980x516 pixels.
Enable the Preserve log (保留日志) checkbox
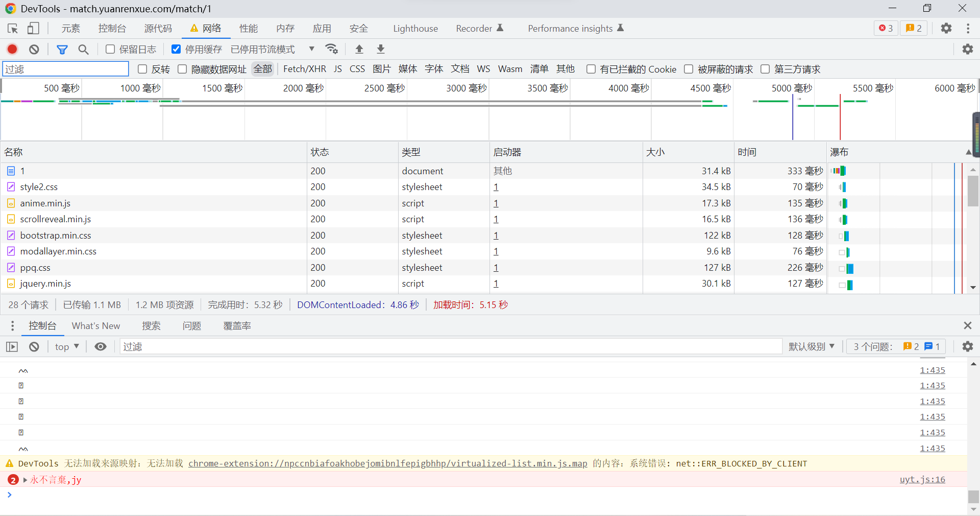click(x=110, y=49)
